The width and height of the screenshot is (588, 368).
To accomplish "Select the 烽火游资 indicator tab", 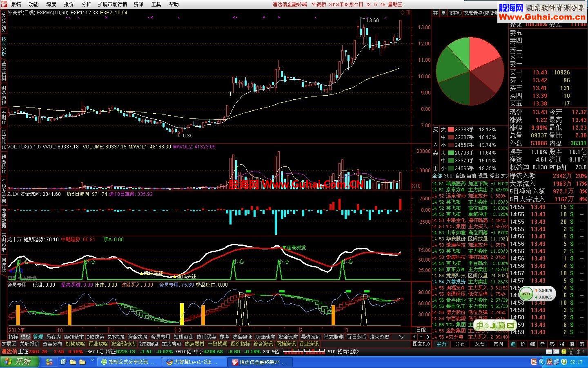I will click(379, 337).
